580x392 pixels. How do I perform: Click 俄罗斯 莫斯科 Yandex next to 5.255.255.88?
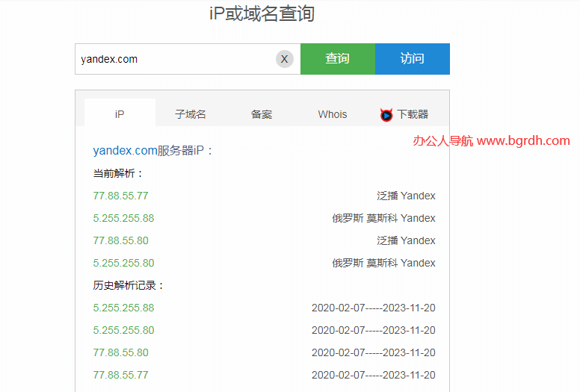pos(383,218)
